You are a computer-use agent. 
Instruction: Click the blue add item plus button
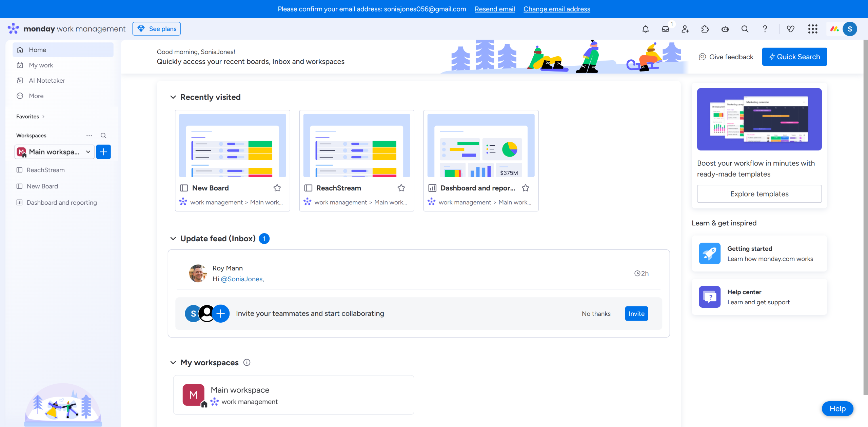[103, 152]
